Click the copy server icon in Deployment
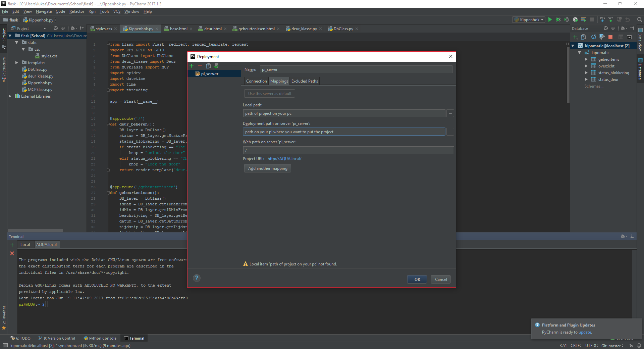Image resolution: width=644 pixels, height=349 pixels. click(x=208, y=66)
